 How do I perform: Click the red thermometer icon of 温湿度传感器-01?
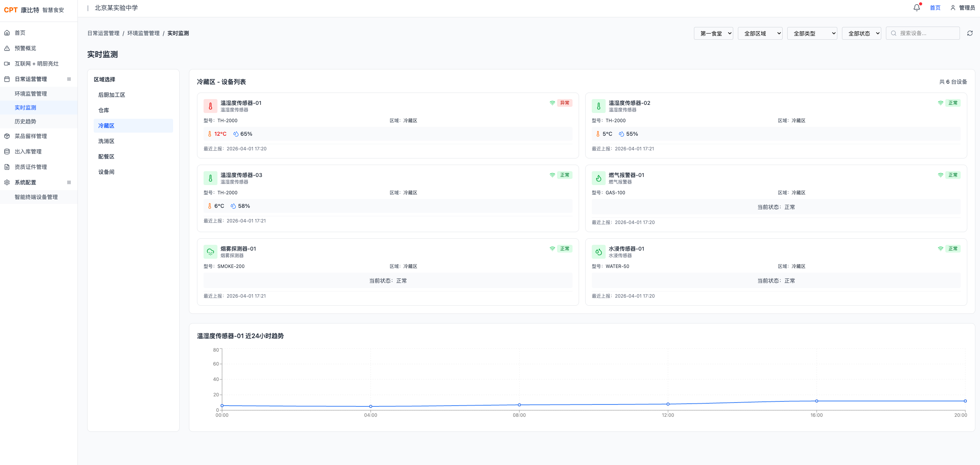210,106
